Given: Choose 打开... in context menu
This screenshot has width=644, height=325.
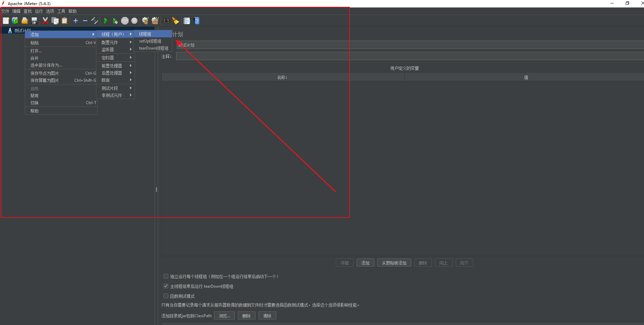Looking at the screenshot, I should pyautogui.click(x=61, y=51).
